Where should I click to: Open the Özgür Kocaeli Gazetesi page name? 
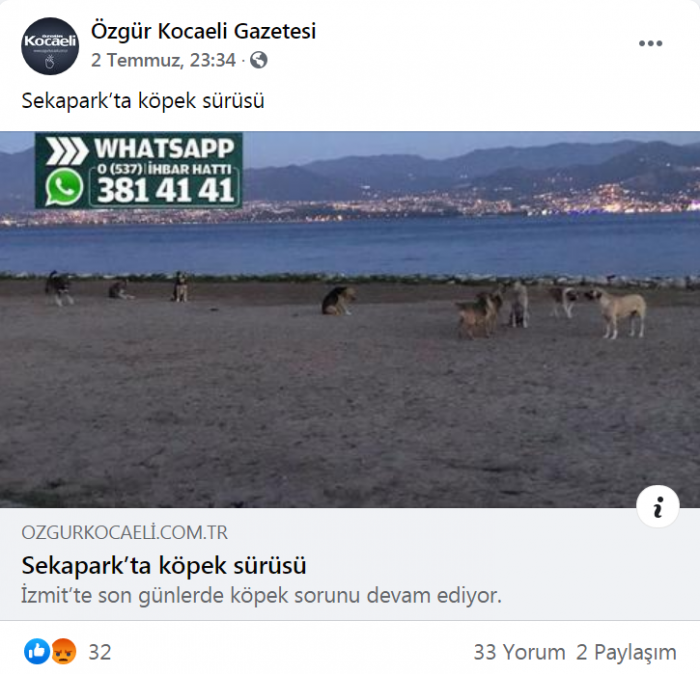(x=203, y=31)
